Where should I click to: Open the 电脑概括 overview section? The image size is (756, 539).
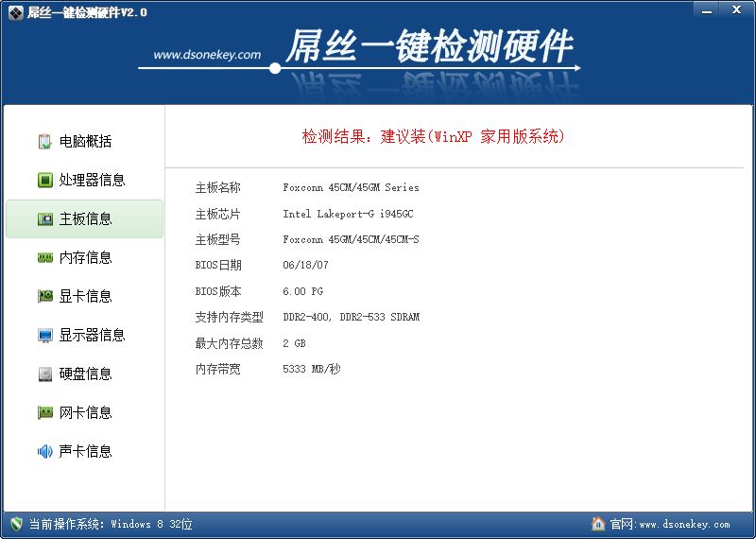click(84, 142)
